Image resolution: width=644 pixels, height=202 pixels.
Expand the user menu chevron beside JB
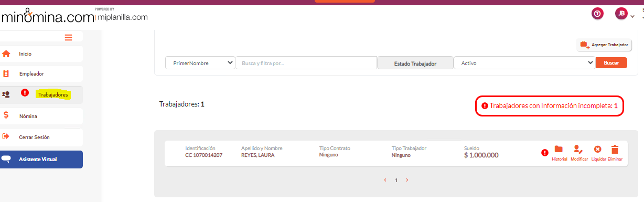pos(632,16)
